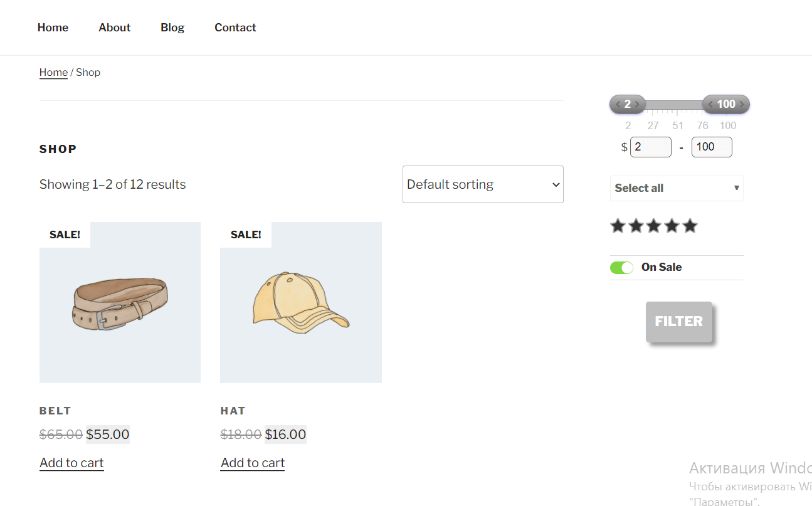This screenshot has height=506, width=812.
Task: Open the Contact page
Action: click(x=235, y=28)
